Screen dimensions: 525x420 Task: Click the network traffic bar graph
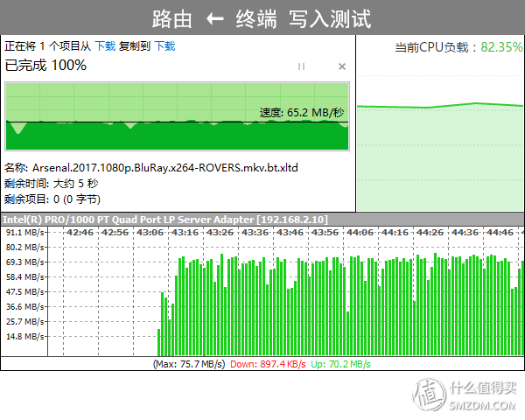pyautogui.click(x=286, y=291)
